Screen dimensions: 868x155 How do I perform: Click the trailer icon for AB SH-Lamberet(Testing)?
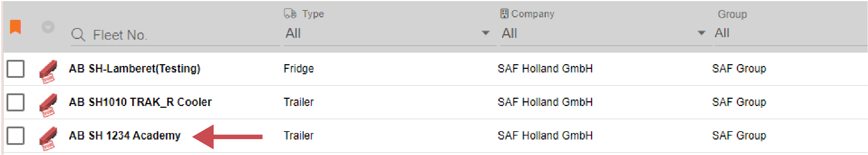coord(48,71)
